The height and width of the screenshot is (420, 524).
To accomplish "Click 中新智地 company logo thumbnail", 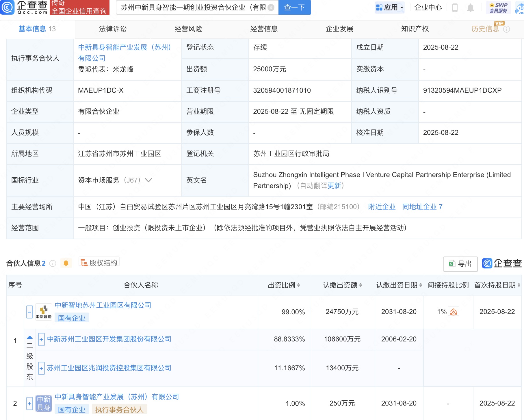I will [x=44, y=312].
